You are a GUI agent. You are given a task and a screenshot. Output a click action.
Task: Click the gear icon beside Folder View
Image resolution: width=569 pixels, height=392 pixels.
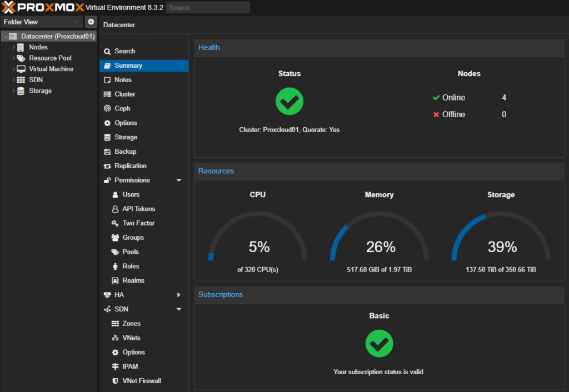tap(91, 22)
